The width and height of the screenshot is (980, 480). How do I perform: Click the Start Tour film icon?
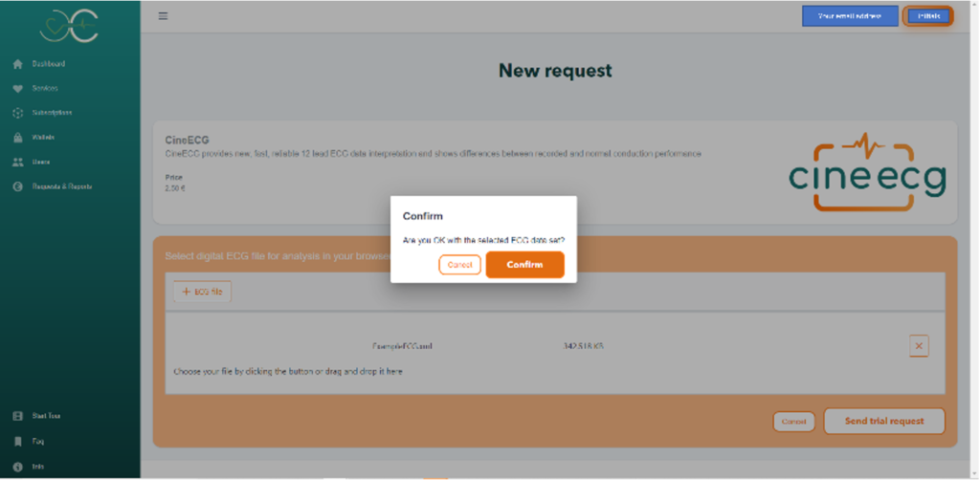coord(17,416)
